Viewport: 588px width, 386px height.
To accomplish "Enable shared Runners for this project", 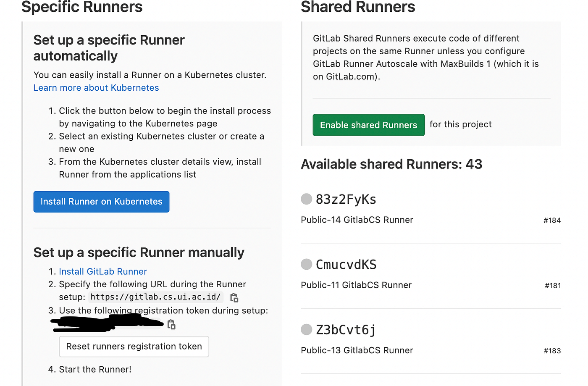I will 368,125.
